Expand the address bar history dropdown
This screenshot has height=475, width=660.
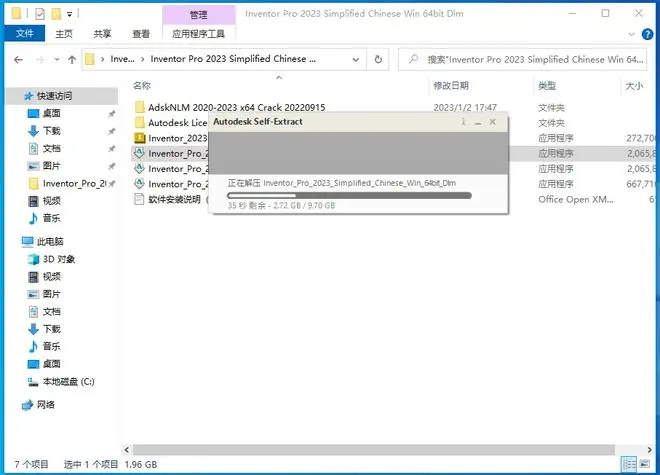356,60
